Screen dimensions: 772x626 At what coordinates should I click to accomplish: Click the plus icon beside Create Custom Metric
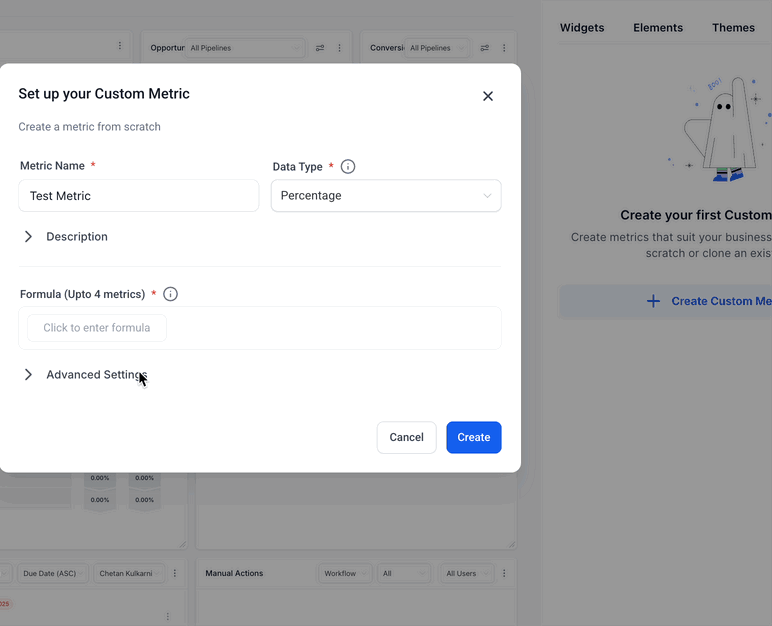(x=653, y=301)
